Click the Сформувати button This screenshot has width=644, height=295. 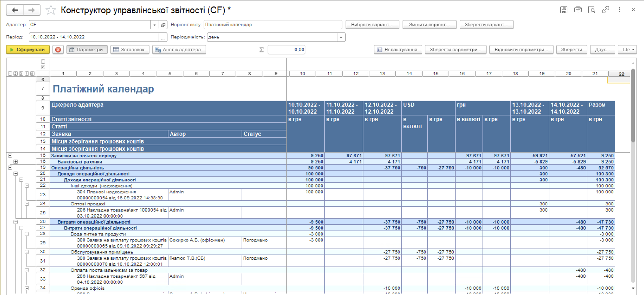[x=28, y=49]
